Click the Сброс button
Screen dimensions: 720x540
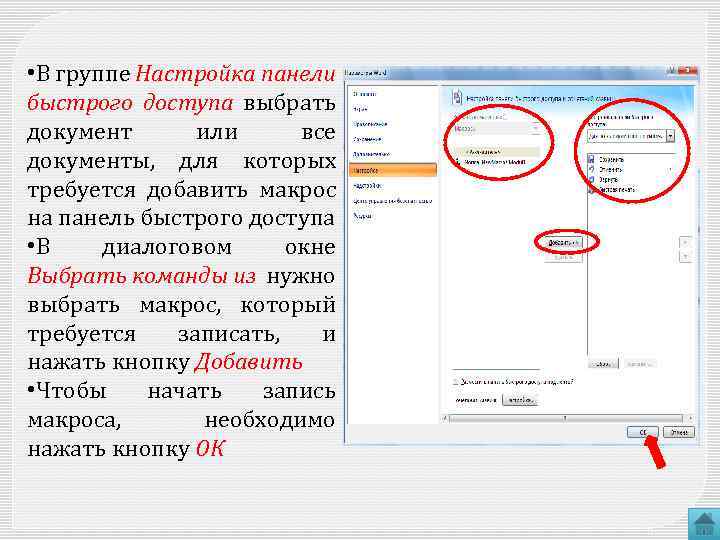point(603,364)
